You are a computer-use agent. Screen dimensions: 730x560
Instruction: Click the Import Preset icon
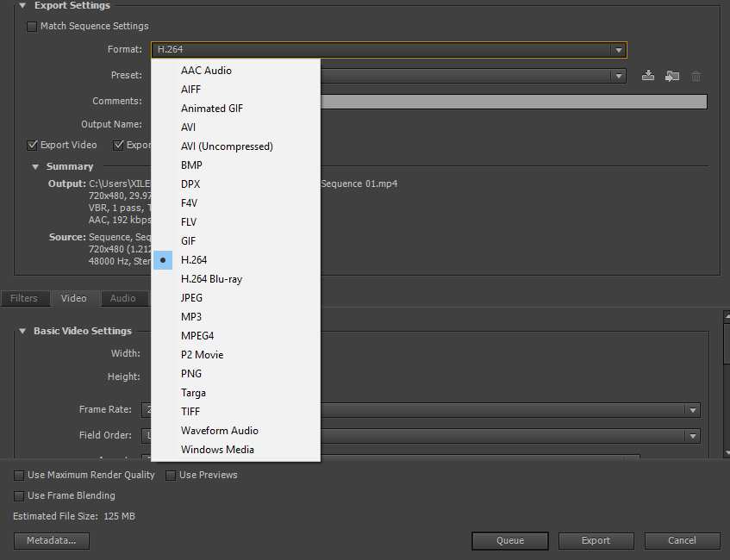671,76
